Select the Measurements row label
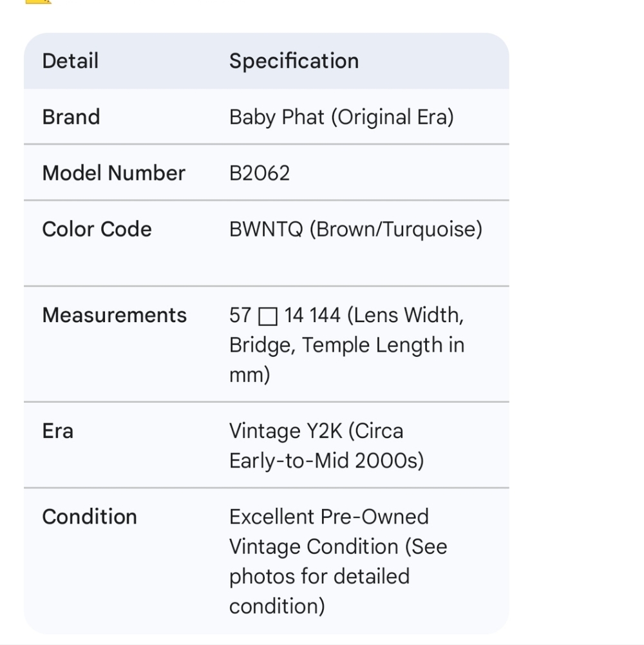Image resolution: width=644 pixels, height=645 pixels. (x=115, y=315)
